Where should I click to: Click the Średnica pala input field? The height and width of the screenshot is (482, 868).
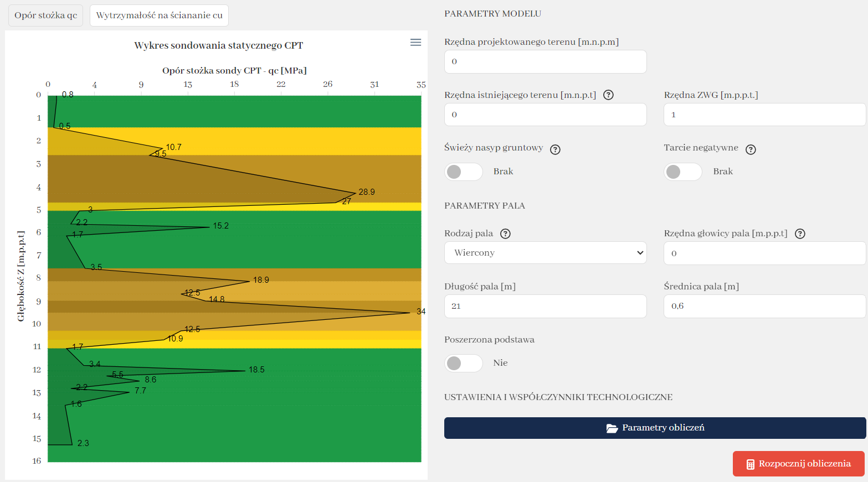click(x=764, y=306)
